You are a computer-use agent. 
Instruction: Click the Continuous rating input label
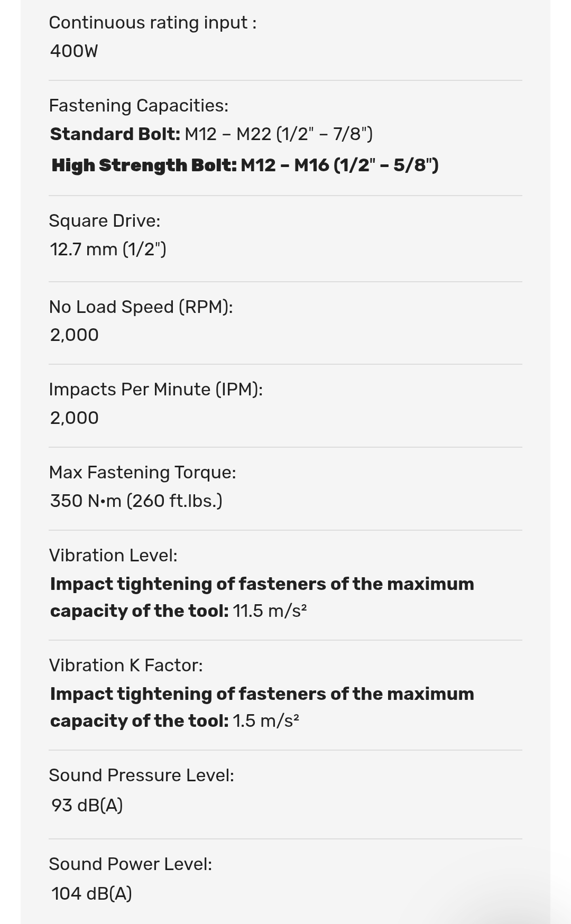point(152,23)
